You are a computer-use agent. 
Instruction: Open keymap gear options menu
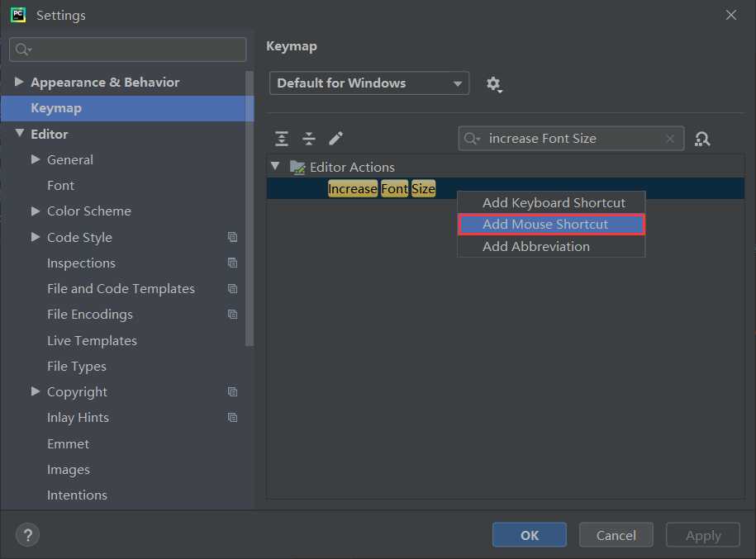click(x=494, y=84)
